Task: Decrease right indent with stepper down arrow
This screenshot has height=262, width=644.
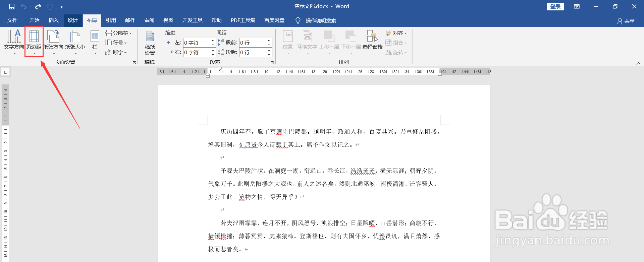Action: click(213, 55)
